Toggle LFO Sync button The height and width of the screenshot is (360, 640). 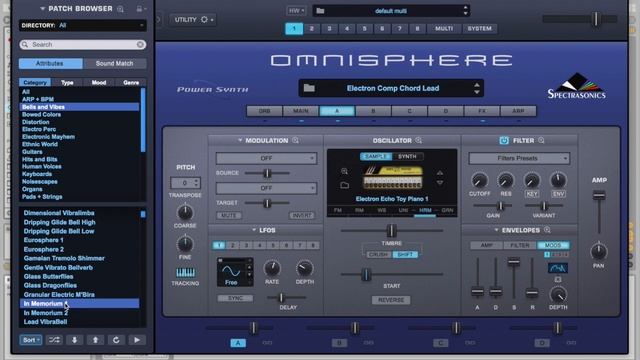235,298
